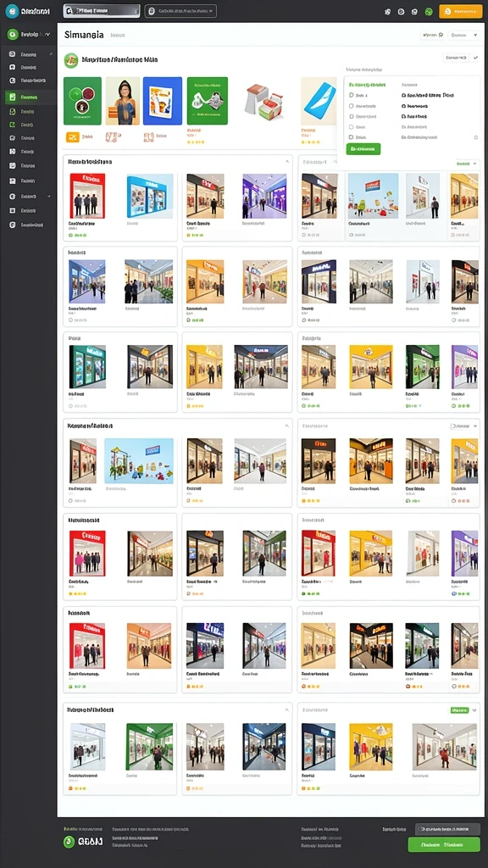Click the green circular icon in the top-right header
The height and width of the screenshot is (868, 488).
[428, 12]
